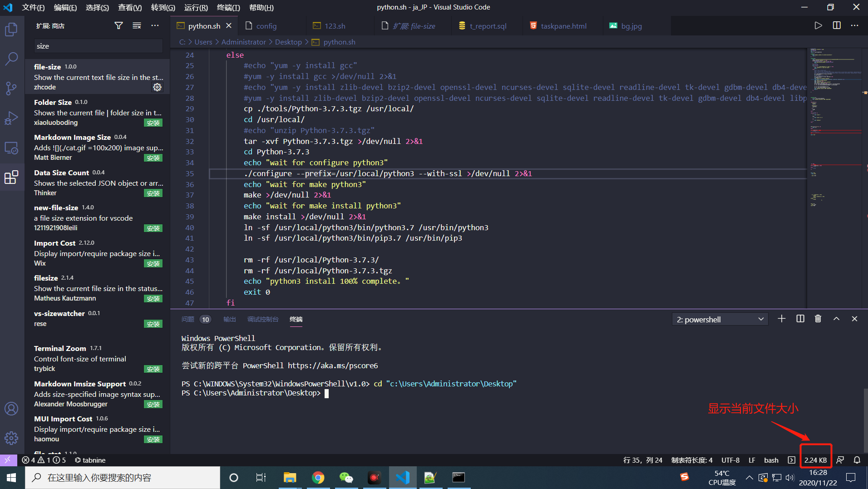The height and width of the screenshot is (489, 868).
Task: Run python.sh with the play icon
Action: pyautogui.click(x=819, y=25)
